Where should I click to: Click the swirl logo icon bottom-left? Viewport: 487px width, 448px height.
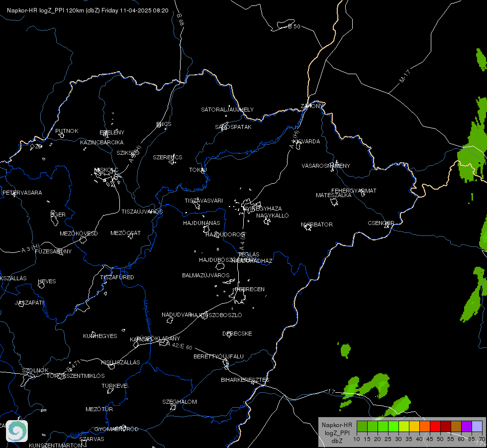coord(17,431)
